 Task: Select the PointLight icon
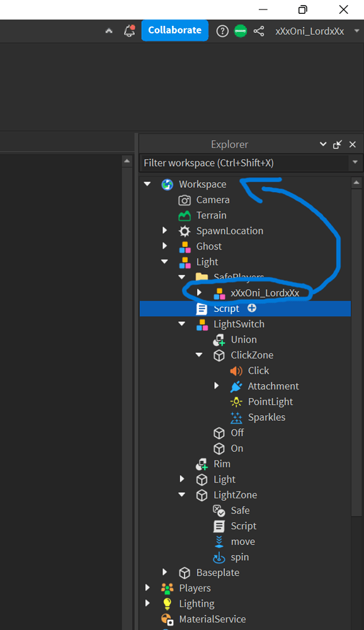[x=236, y=402]
